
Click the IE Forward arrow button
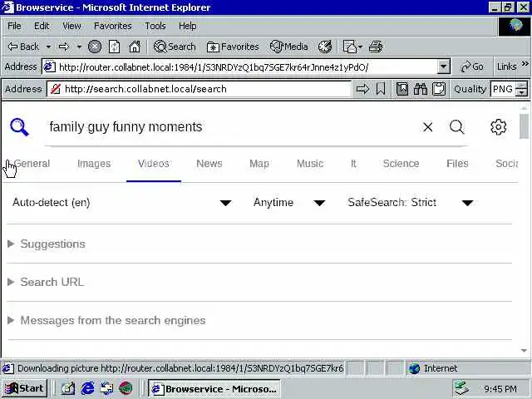[x=64, y=47]
